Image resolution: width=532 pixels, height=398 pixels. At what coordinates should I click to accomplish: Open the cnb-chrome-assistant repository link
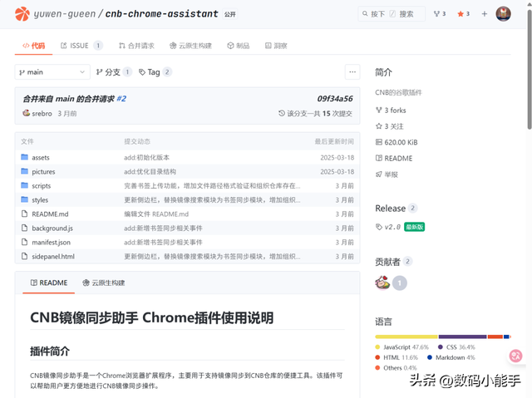tap(161, 14)
